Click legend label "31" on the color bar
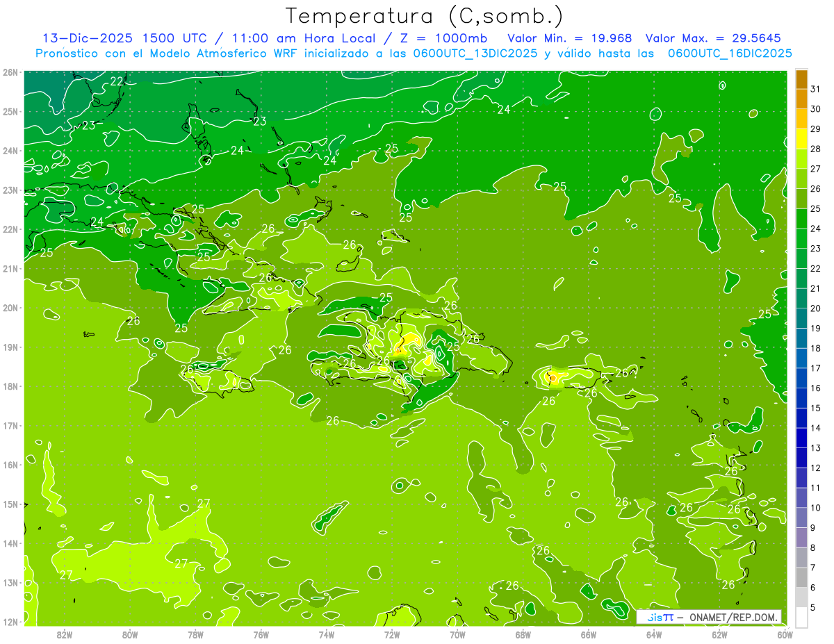Image resolution: width=834 pixels, height=644 pixels. tap(816, 89)
